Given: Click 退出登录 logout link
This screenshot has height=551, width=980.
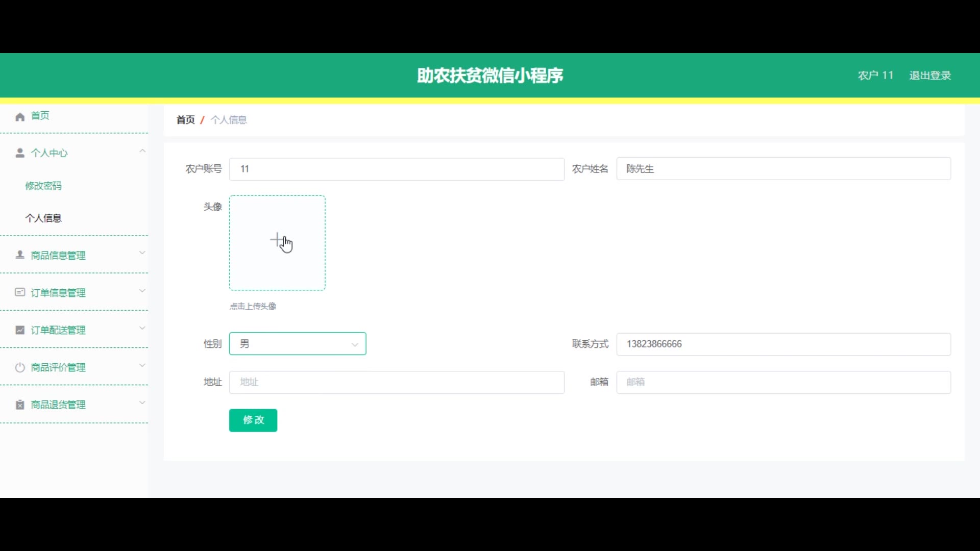Looking at the screenshot, I should 930,76.
